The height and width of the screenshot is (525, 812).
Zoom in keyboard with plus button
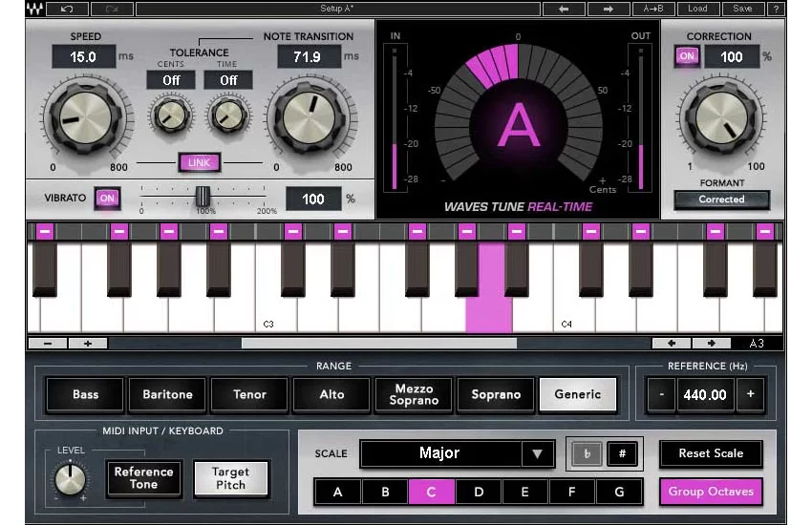pos(88,344)
